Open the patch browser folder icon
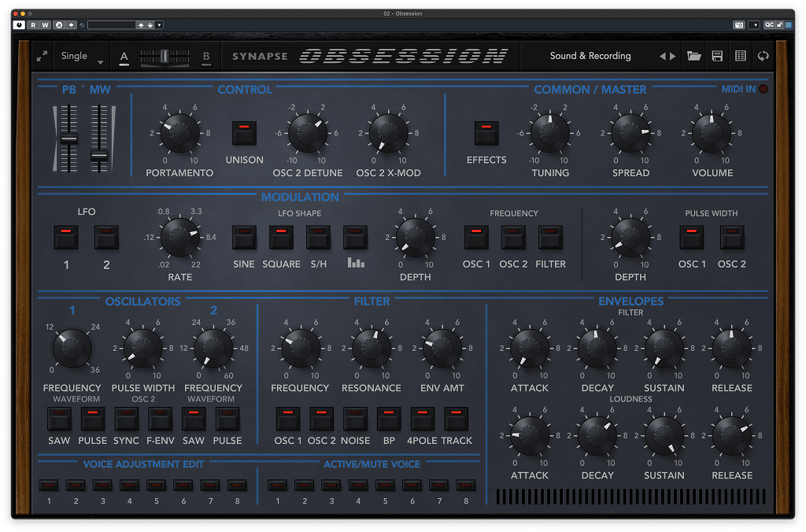806x532 pixels. [694, 56]
